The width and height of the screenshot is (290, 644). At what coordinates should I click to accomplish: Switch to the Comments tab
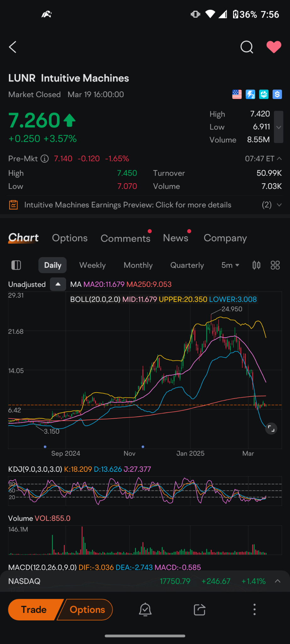(125, 238)
